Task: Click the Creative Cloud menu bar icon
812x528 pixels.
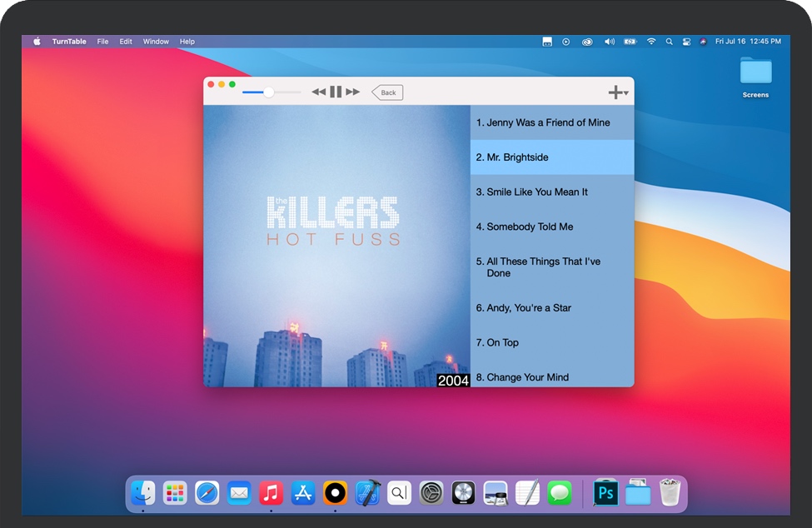Action: click(587, 42)
